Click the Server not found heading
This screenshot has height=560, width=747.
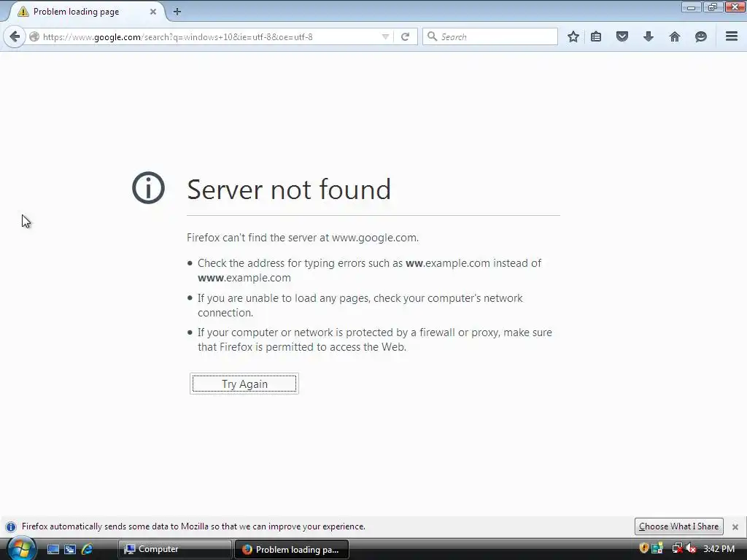289,189
